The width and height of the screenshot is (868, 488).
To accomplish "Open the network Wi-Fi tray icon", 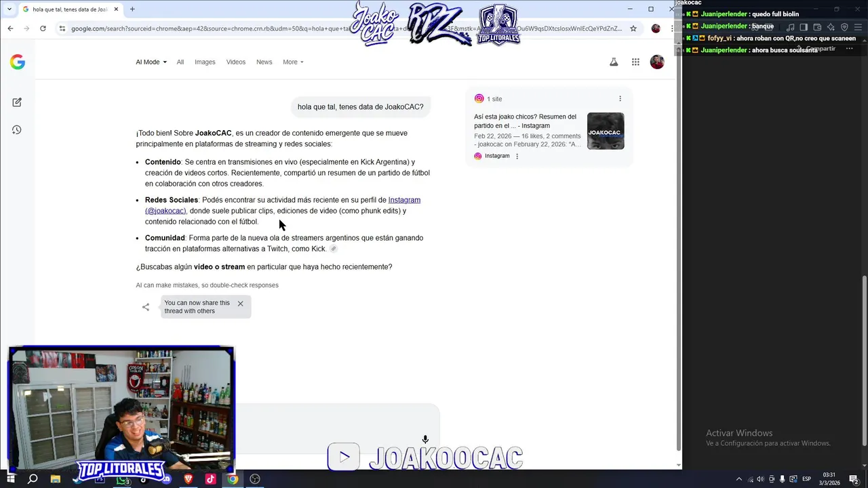I will (x=749, y=479).
